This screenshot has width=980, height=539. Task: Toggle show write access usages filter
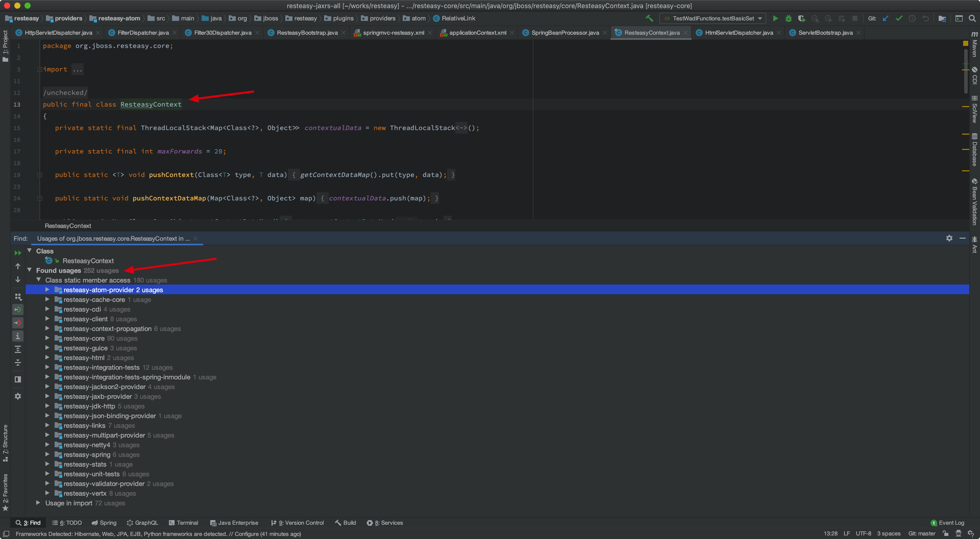[18, 323]
